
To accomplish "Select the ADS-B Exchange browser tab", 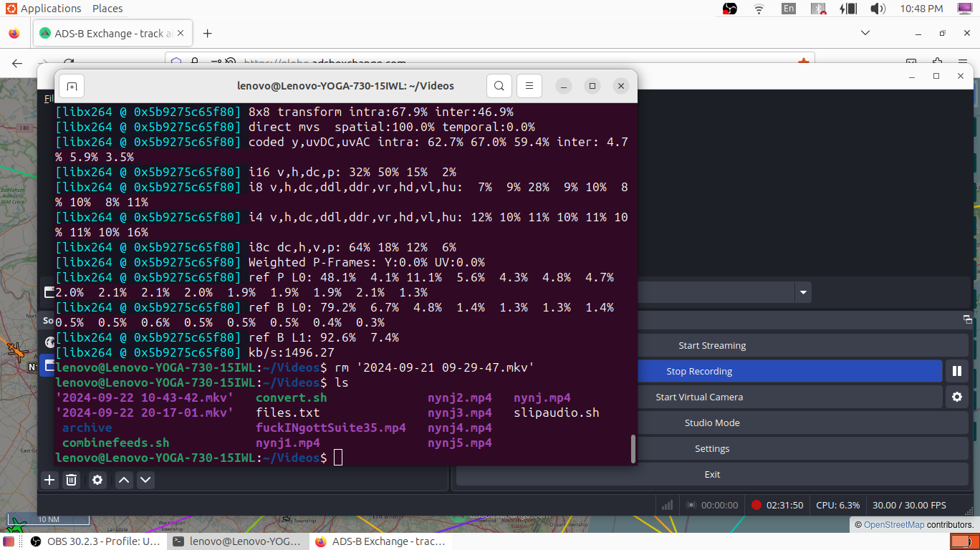I will click(x=112, y=34).
